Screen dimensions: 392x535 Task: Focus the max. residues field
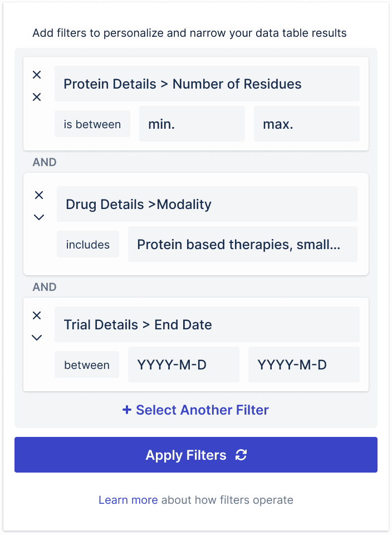[307, 124]
